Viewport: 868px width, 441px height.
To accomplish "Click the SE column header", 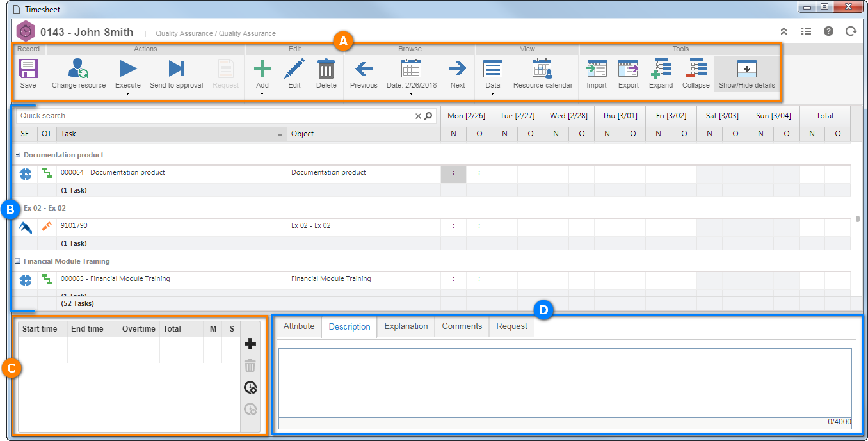I will [x=25, y=134].
